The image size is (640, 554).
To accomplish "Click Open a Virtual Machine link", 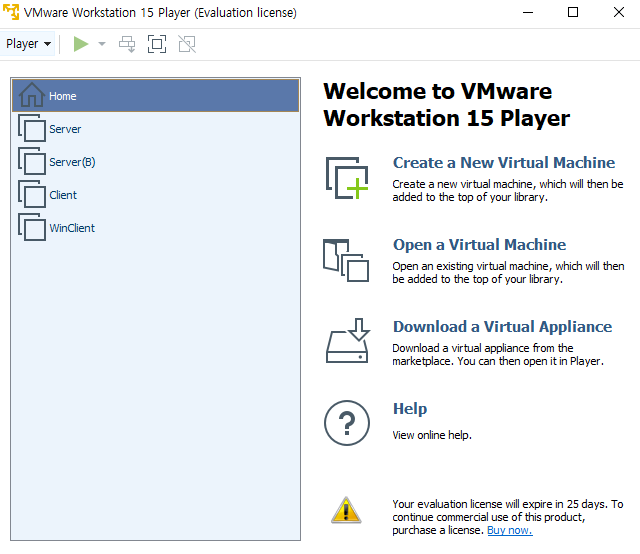I will click(479, 245).
